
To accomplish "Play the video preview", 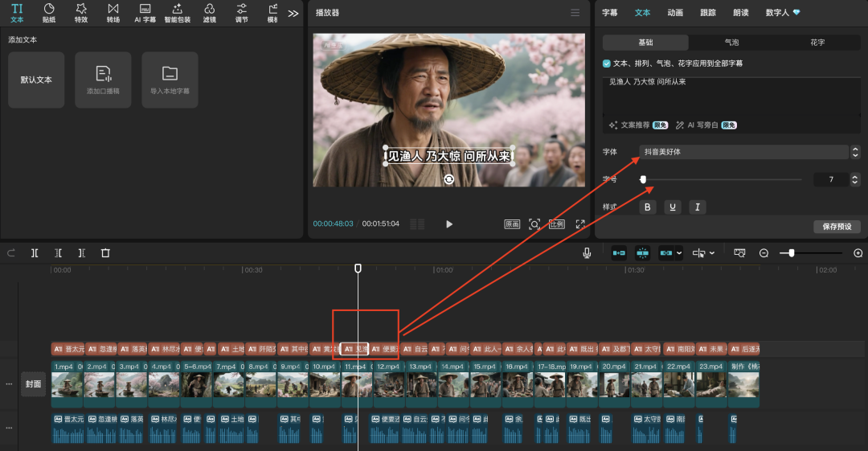I will [449, 223].
